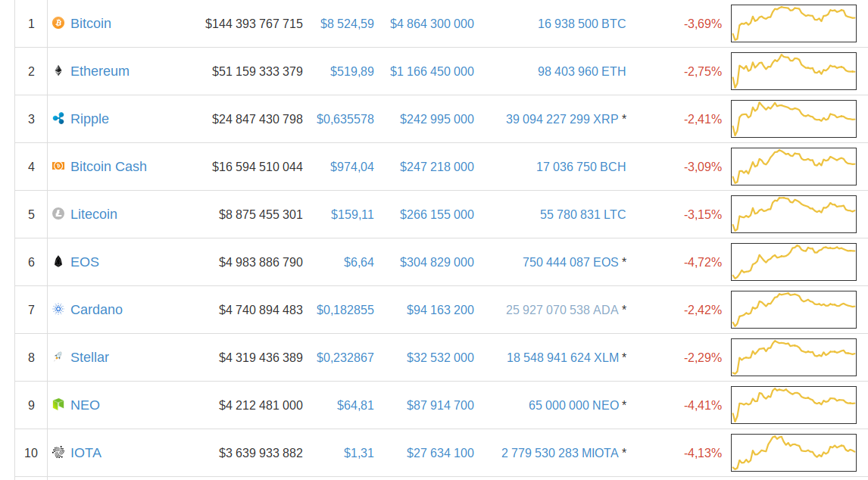Image resolution: width=868 pixels, height=480 pixels.
Task: Open Bitcoin price $8 524,59 link
Action: [x=347, y=23]
